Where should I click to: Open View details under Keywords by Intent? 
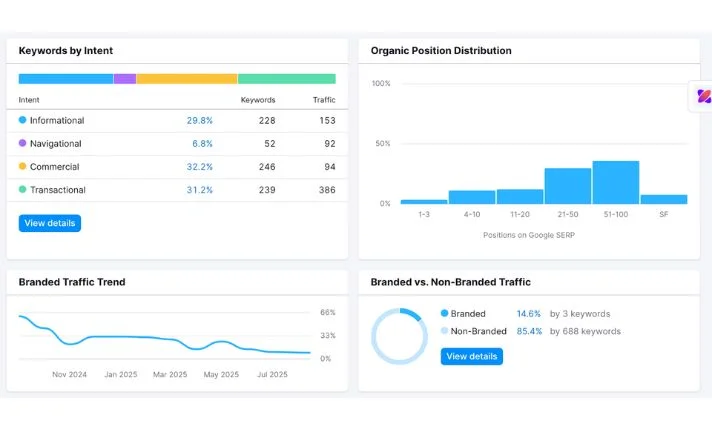coord(49,223)
